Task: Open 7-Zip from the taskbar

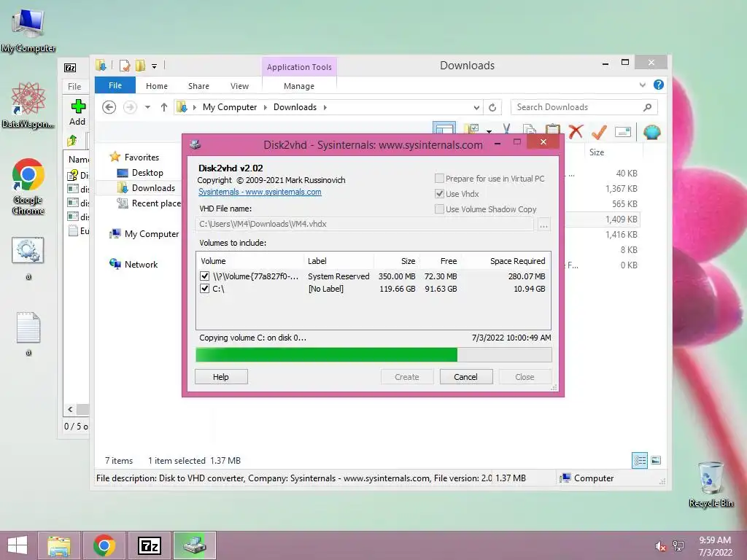Action: (149, 545)
